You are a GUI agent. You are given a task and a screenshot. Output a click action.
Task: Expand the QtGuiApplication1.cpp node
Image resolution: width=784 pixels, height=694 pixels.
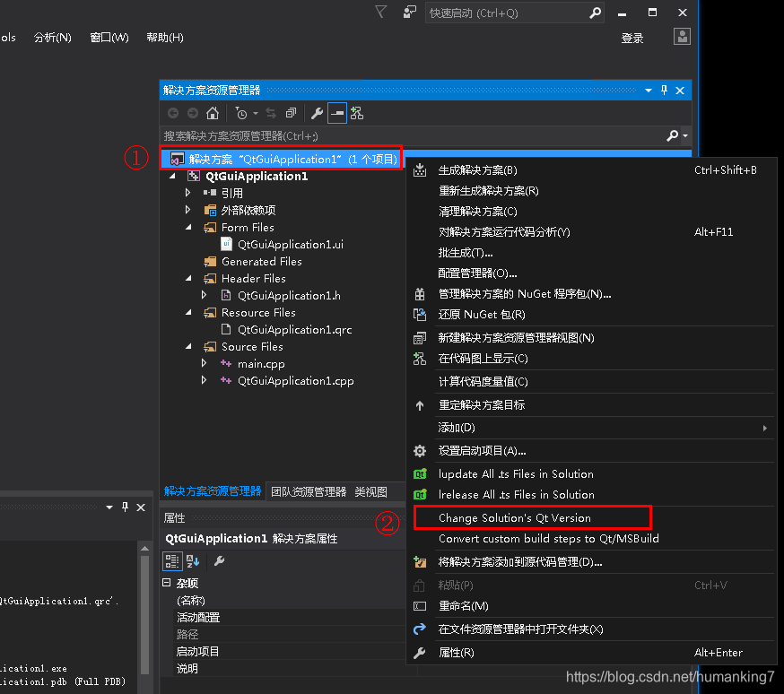(204, 379)
